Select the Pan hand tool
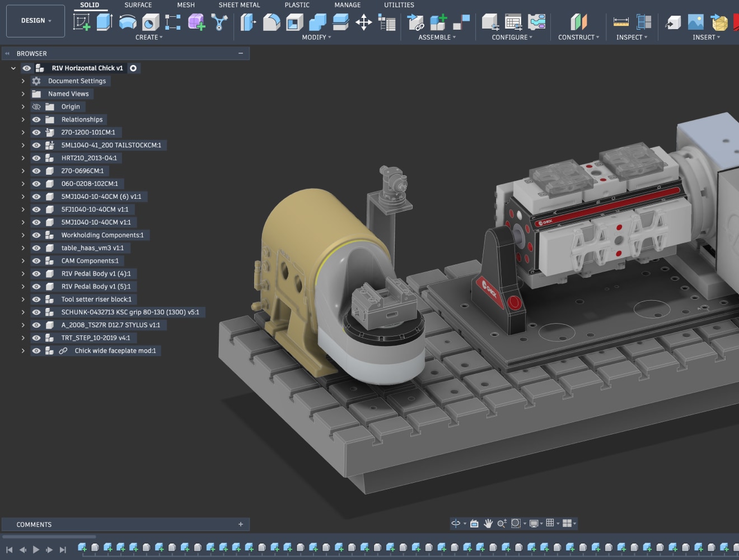Screen dimensions: 739x560 488,523
